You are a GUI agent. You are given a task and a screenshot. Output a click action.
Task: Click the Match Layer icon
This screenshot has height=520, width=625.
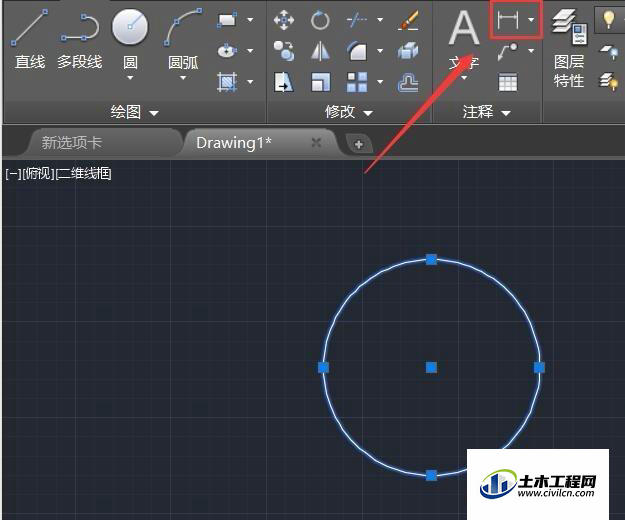pos(609,82)
